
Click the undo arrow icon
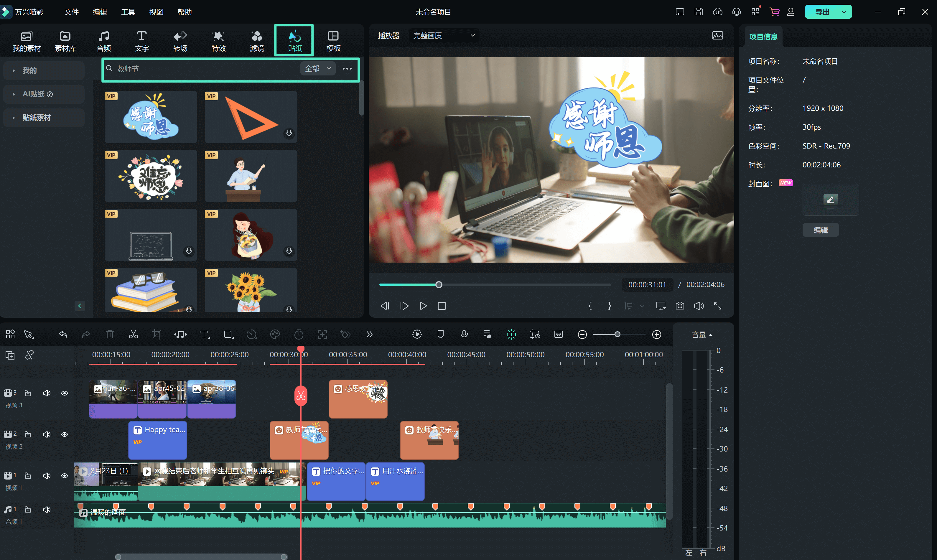click(63, 334)
